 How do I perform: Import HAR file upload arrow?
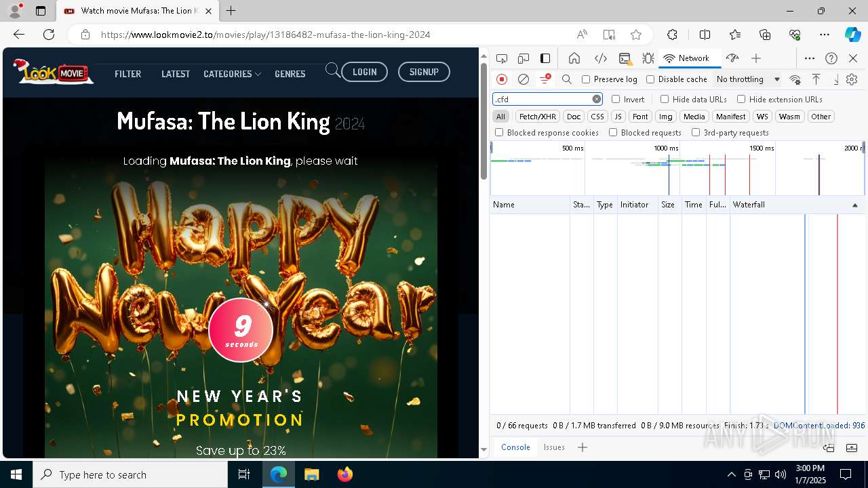[x=816, y=79]
